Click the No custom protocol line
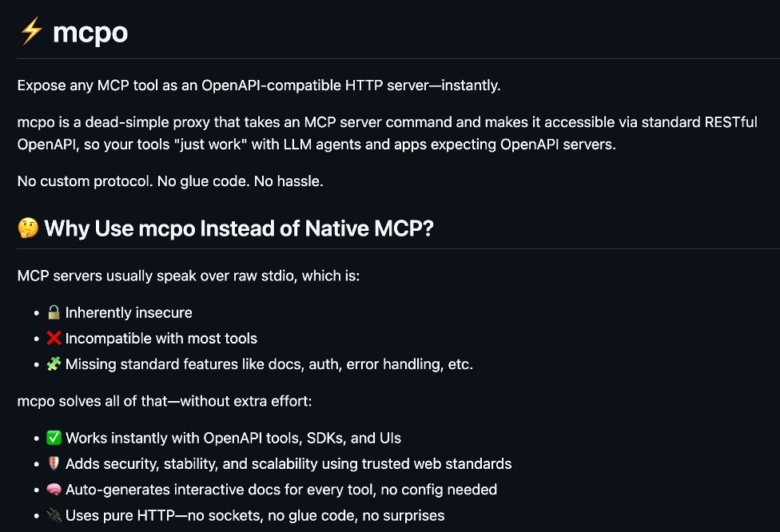The image size is (780, 532). pos(170,181)
